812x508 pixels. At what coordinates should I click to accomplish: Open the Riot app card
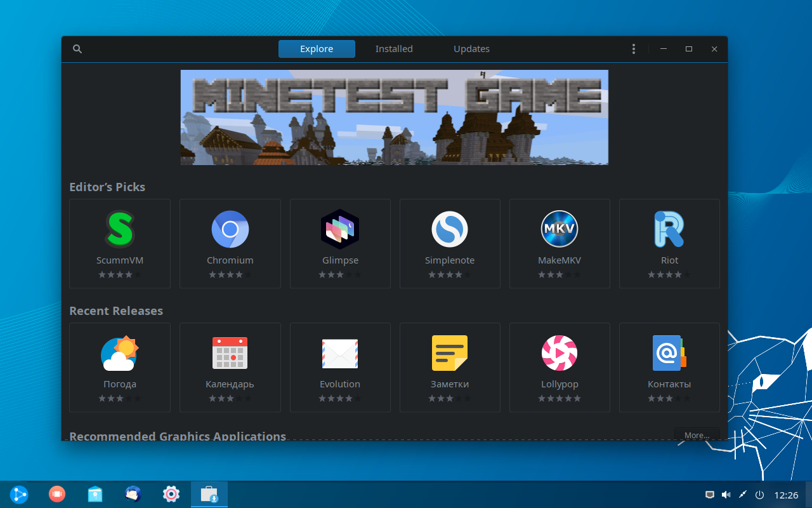click(669, 244)
